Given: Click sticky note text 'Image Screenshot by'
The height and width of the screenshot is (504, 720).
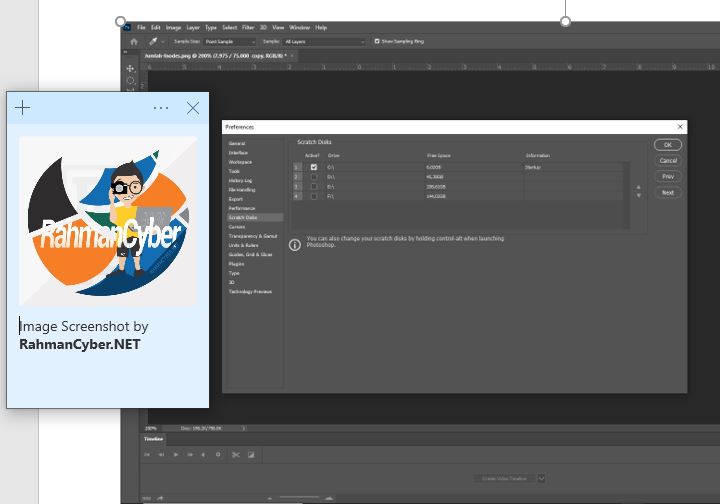Looking at the screenshot, I should [x=84, y=326].
